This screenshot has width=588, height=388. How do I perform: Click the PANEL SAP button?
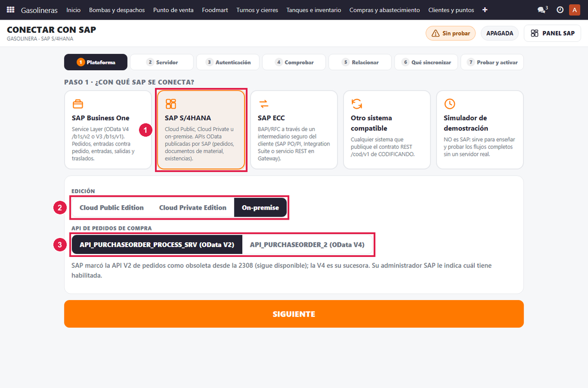point(552,33)
